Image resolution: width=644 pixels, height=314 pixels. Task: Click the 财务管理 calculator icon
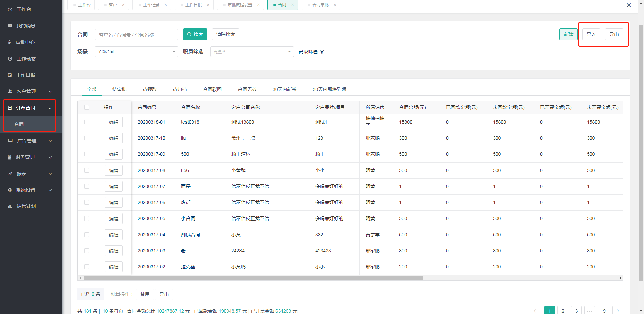point(10,157)
